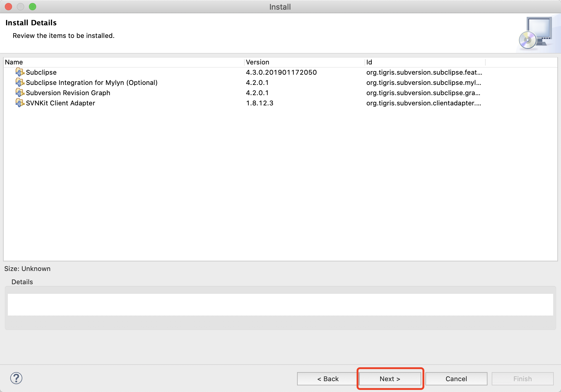
Task: Click the org.tigris.subversion.clientadapter... id
Action: pos(424,103)
